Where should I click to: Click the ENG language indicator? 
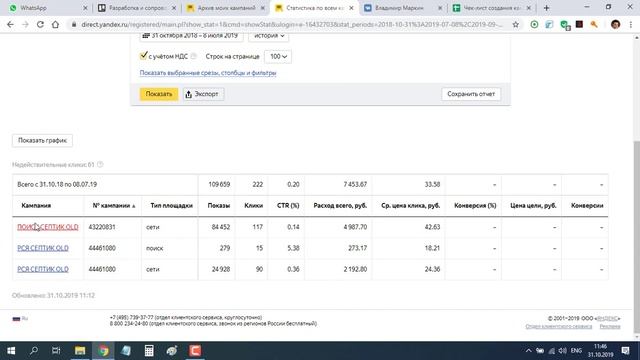[x=576, y=351]
